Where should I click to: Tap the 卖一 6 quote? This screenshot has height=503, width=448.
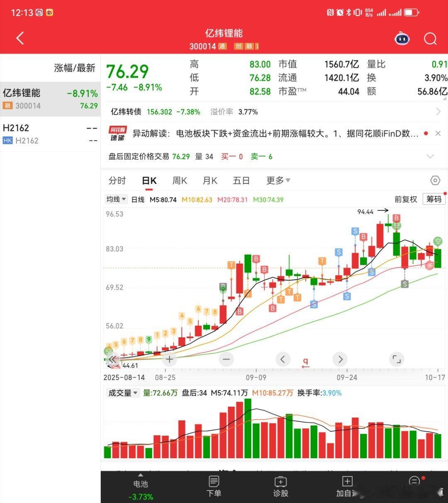[261, 156]
